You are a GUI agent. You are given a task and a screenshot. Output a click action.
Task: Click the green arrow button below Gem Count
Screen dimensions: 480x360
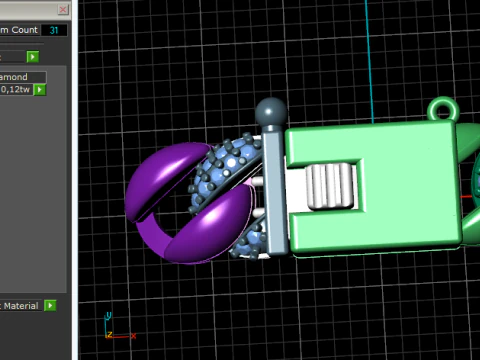coord(33,57)
